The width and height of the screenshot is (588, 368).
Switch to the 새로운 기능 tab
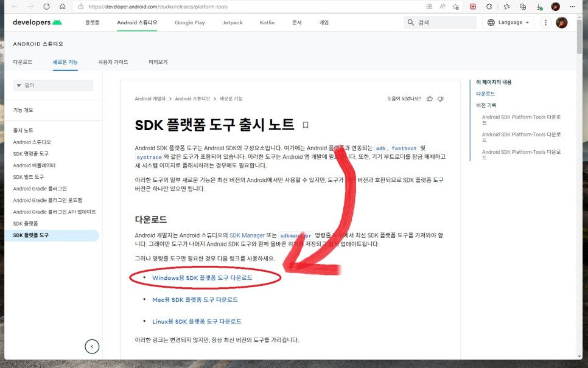point(65,62)
